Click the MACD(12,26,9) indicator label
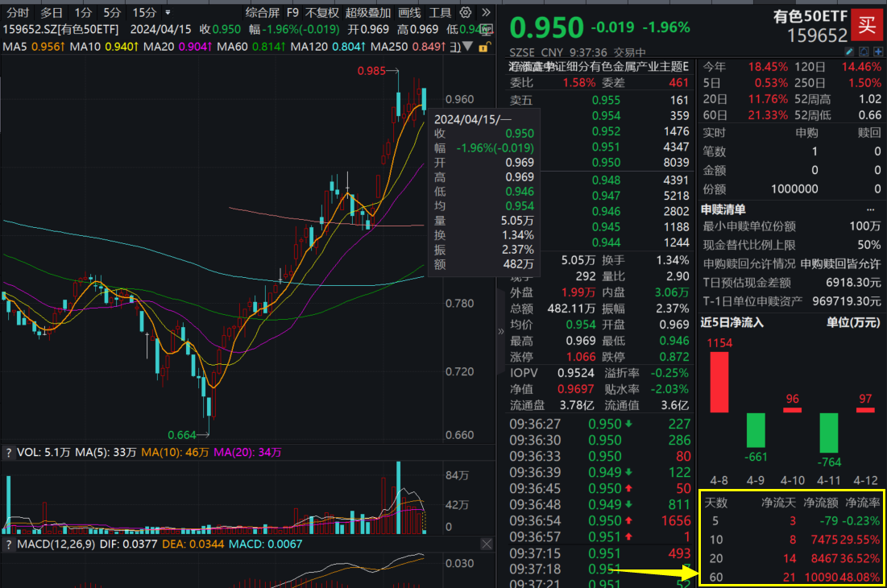Image resolution: width=887 pixels, height=588 pixels. click(56, 545)
